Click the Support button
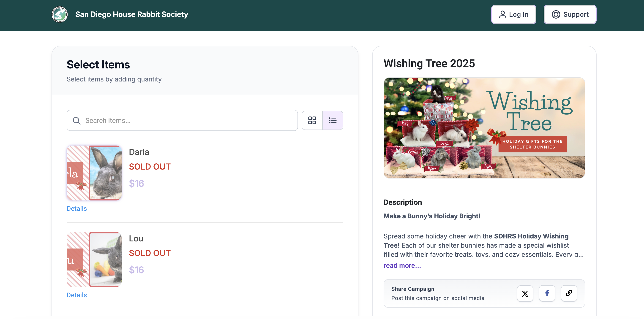Viewport: 644px width, 319px height. 570,14
